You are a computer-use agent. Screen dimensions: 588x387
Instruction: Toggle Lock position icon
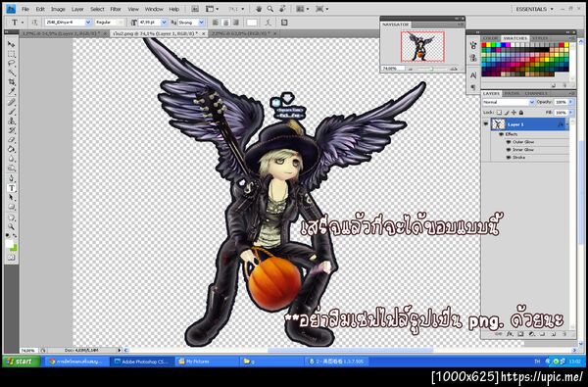coord(514,112)
